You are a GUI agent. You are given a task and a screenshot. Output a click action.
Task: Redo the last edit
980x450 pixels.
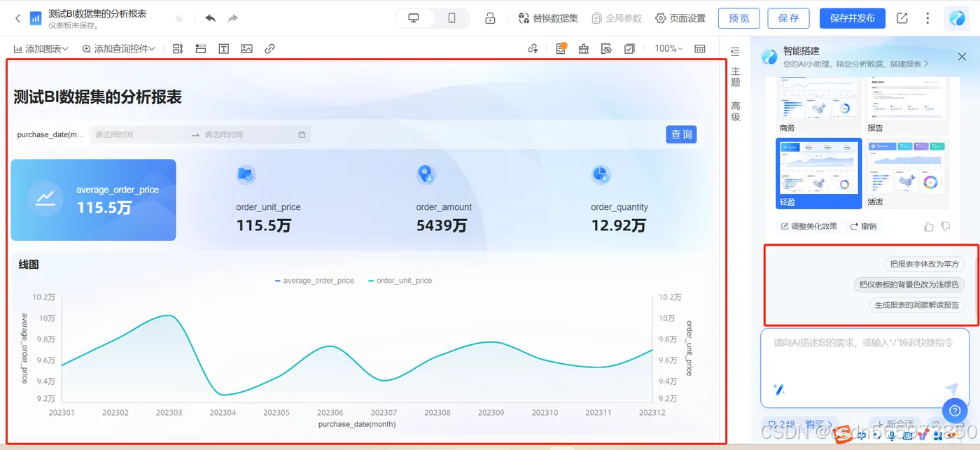233,18
